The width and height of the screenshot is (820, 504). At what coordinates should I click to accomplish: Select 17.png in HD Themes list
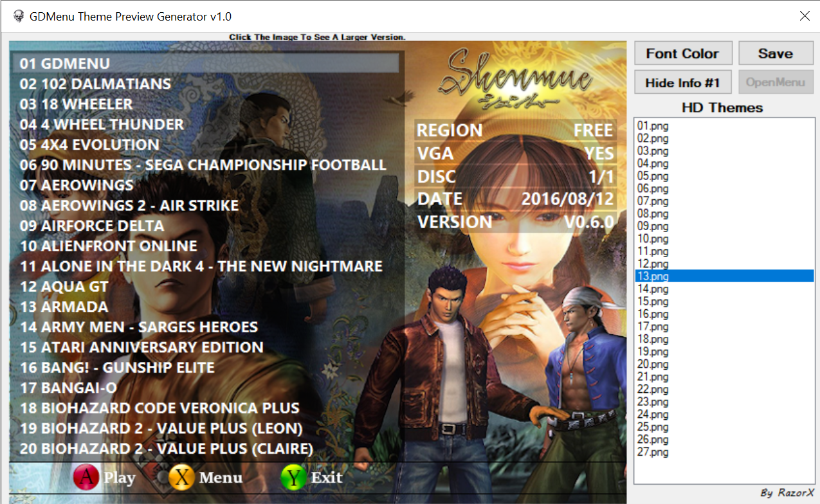[724, 327]
